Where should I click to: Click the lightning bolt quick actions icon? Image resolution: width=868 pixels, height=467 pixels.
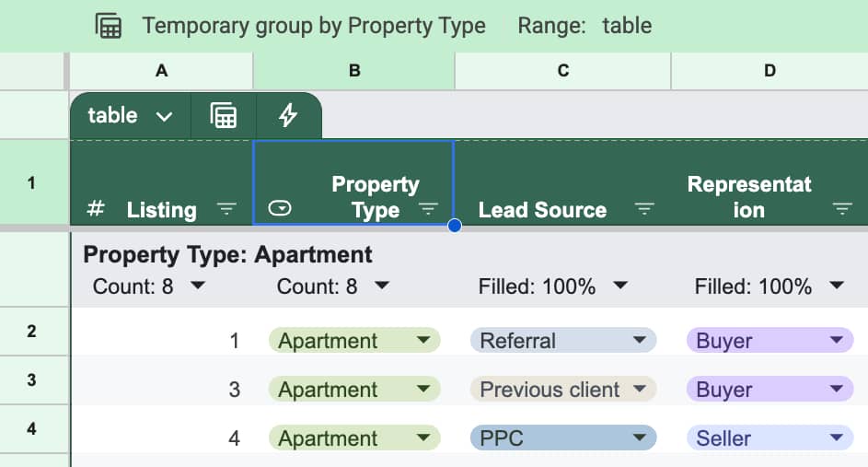click(x=288, y=115)
